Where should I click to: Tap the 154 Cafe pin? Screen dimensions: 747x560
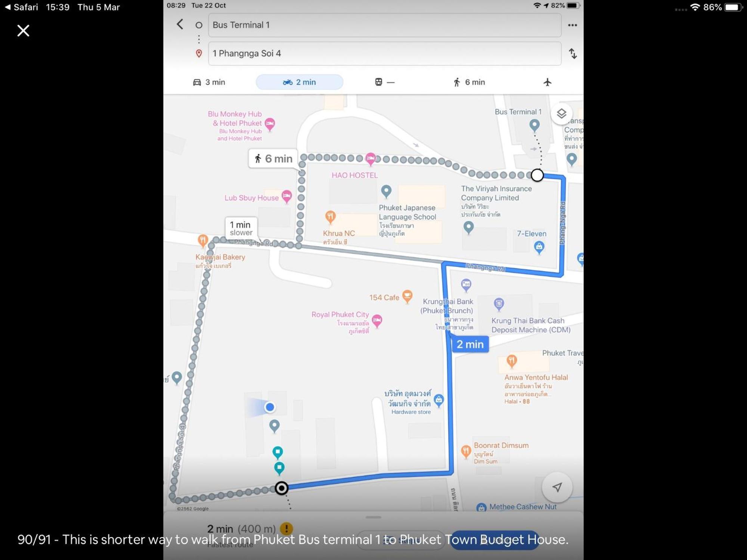tap(407, 296)
